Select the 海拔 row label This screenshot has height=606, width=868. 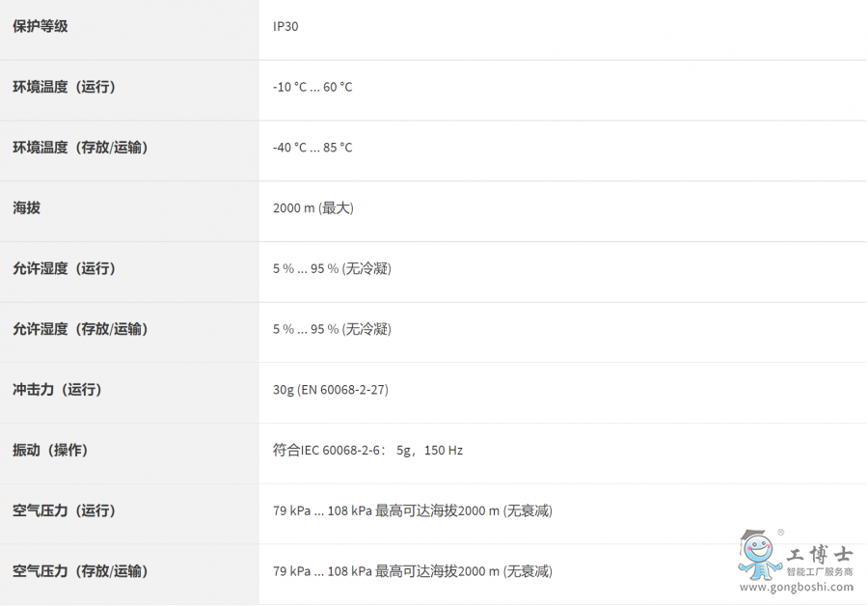coord(27,208)
